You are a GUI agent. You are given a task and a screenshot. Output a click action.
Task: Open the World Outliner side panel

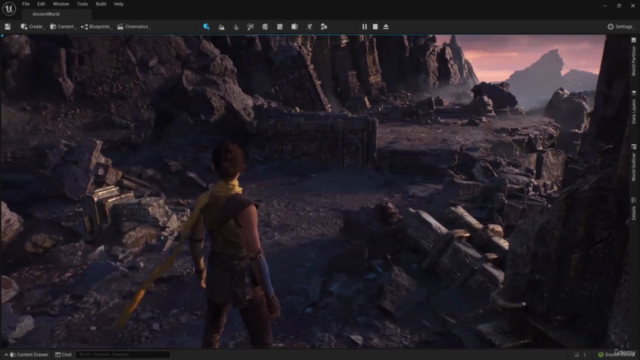[634, 162]
